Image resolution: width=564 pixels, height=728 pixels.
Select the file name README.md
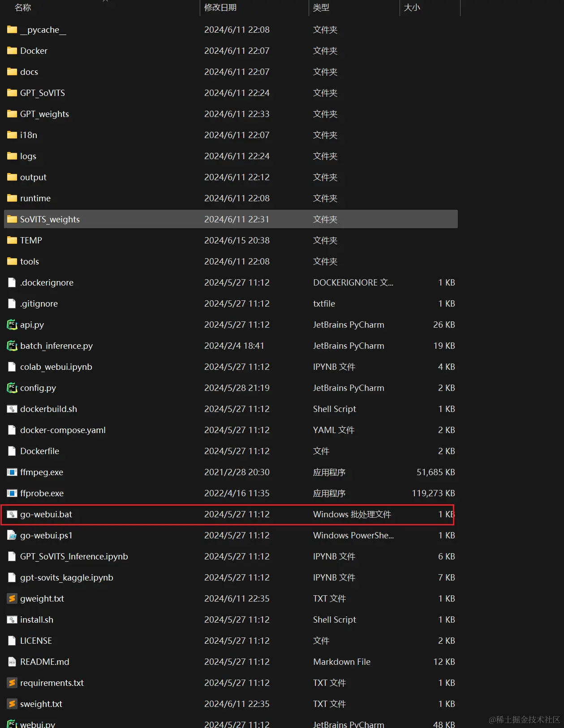[45, 662]
